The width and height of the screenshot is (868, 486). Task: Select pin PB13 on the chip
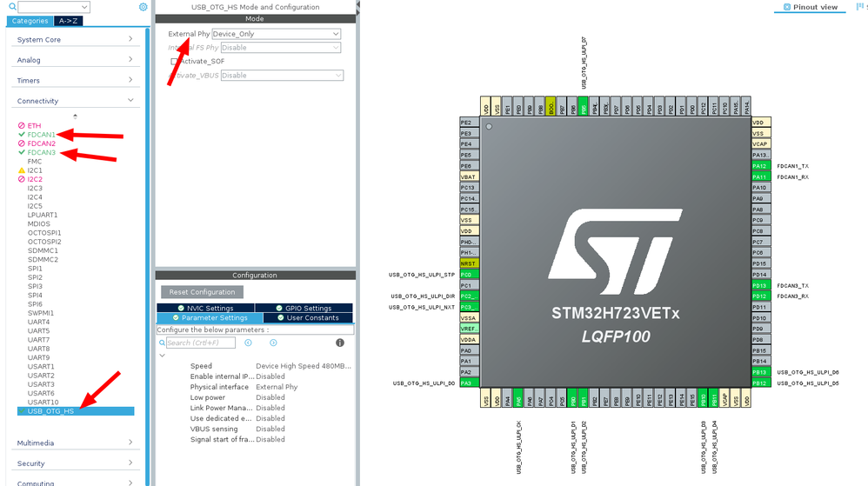761,372
